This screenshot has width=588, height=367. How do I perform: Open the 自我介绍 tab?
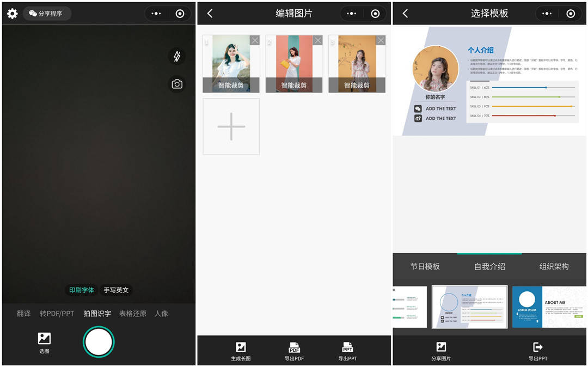(489, 266)
